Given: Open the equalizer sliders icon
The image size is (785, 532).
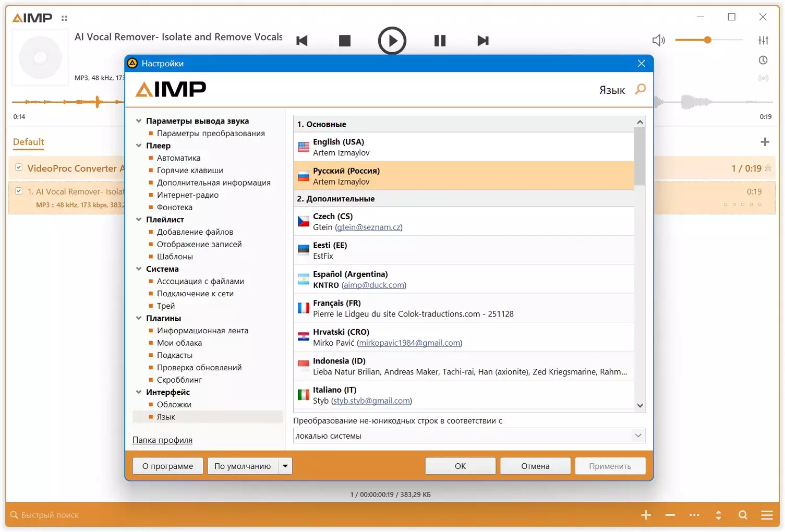Looking at the screenshot, I should 764,40.
